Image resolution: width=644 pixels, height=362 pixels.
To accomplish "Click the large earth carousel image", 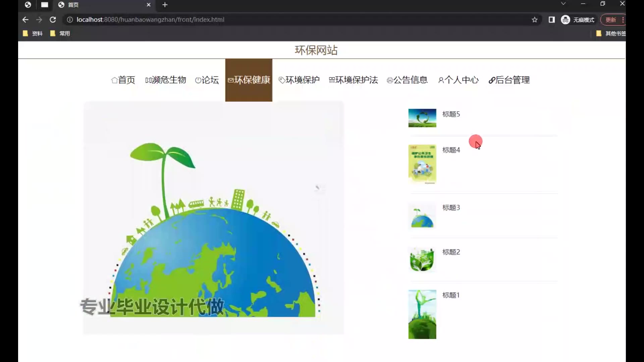I will pyautogui.click(x=214, y=218).
